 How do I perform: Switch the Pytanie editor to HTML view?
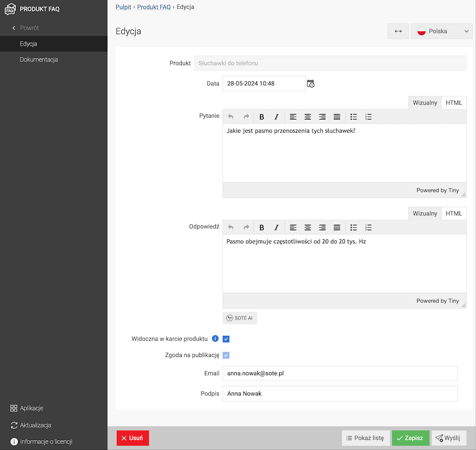point(453,102)
